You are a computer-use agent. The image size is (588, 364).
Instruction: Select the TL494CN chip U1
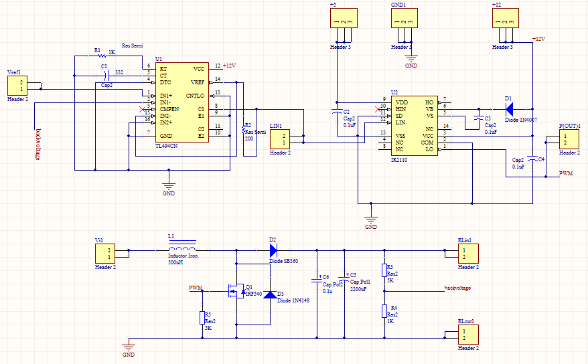coord(181,102)
